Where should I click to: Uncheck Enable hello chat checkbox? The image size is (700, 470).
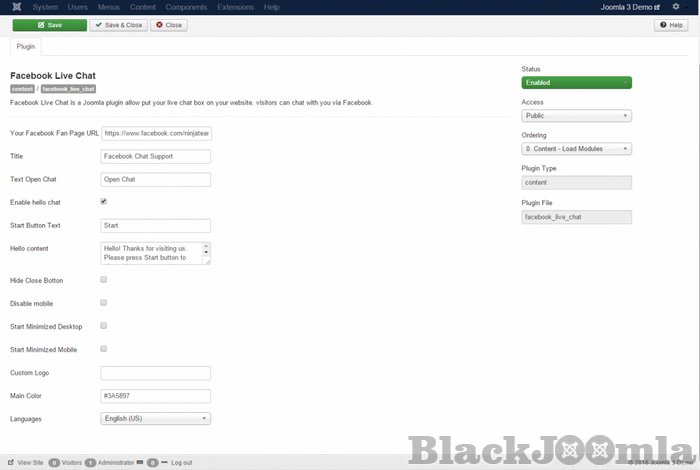pos(104,201)
